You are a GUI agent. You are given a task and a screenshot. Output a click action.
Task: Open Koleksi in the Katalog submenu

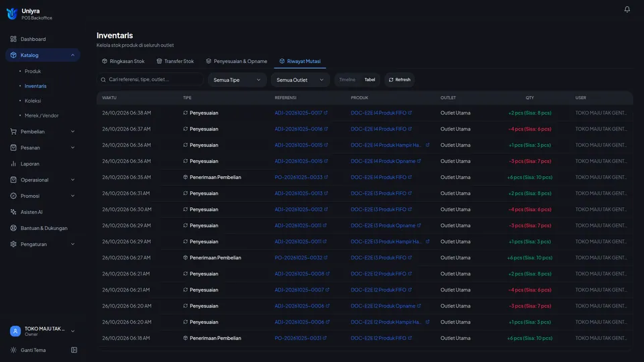click(32, 101)
